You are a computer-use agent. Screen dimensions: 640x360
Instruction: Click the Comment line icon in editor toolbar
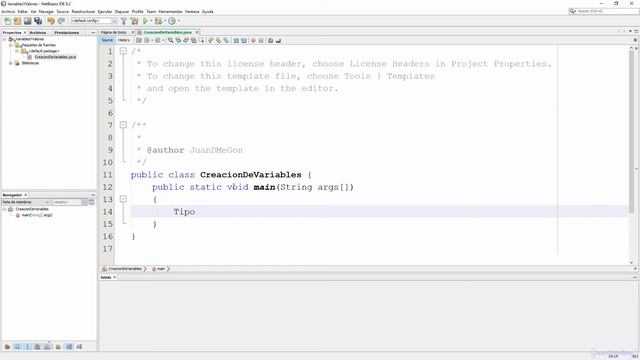[x=270, y=40]
